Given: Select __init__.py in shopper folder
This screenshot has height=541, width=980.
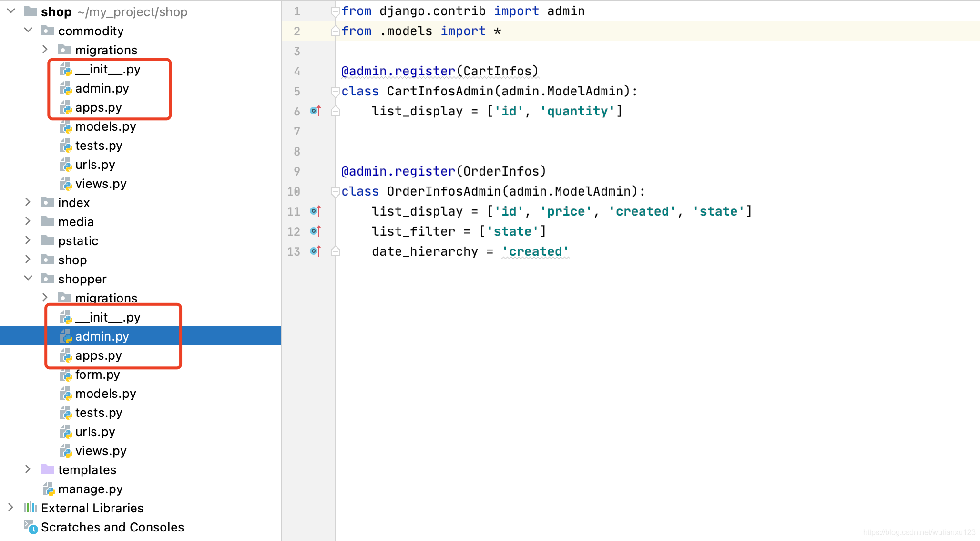Looking at the screenshot, I should [x=108, y=317].
